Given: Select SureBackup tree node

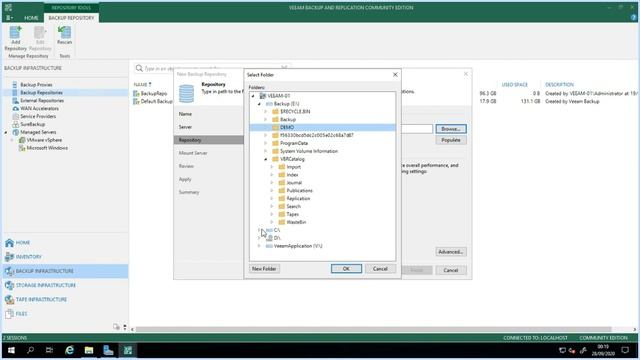Looking at the screenshot, I should (32, 124).
